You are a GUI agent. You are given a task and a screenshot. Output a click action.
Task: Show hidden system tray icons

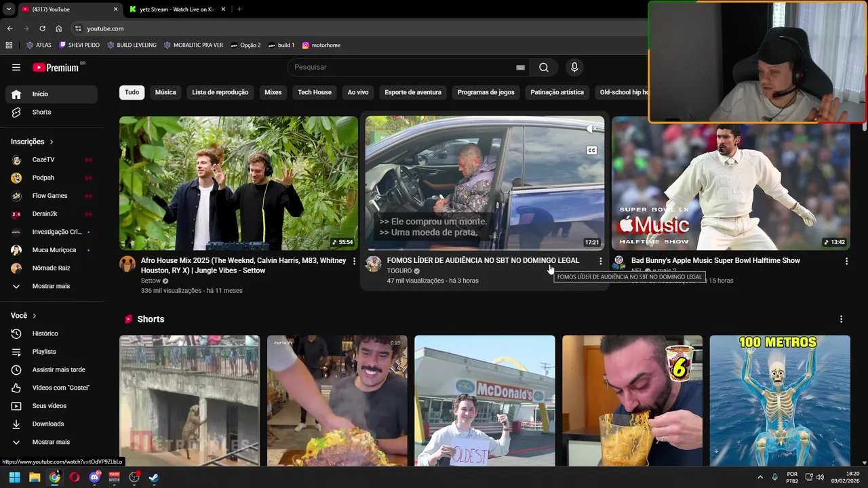pos(760,477)
